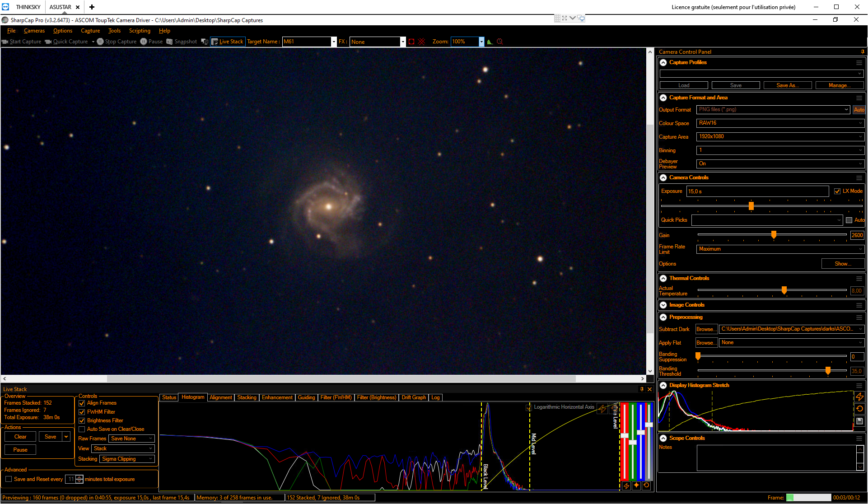Pause the capture from the top toolbar

click(151, 42)
